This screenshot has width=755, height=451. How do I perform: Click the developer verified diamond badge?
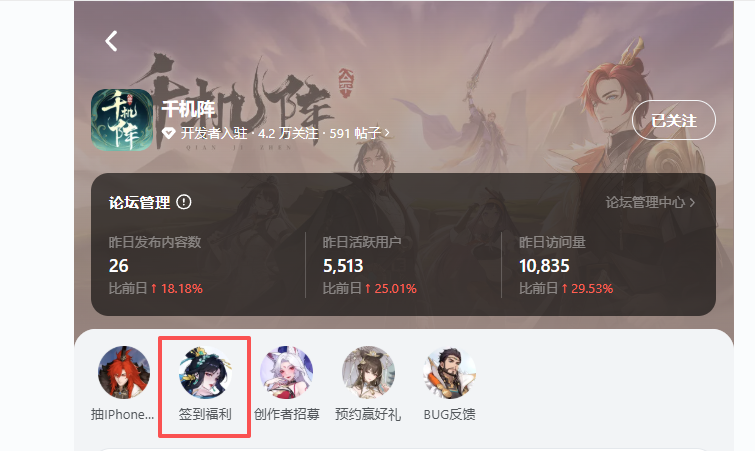pos(168,133)
